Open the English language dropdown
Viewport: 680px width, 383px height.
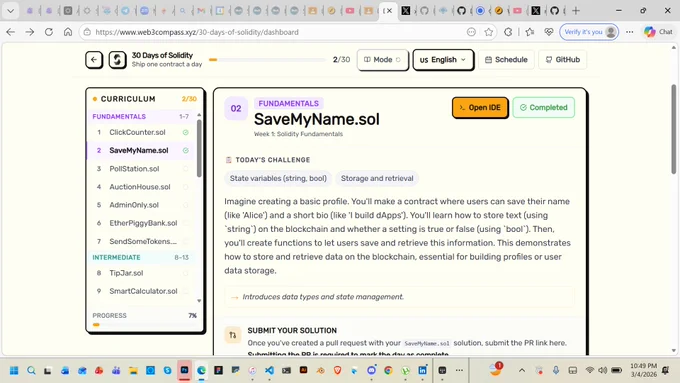coord(443,60)
